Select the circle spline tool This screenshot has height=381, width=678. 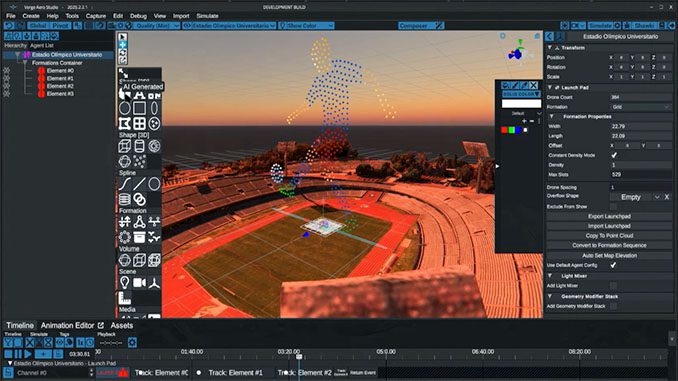[x=154, y=184]
